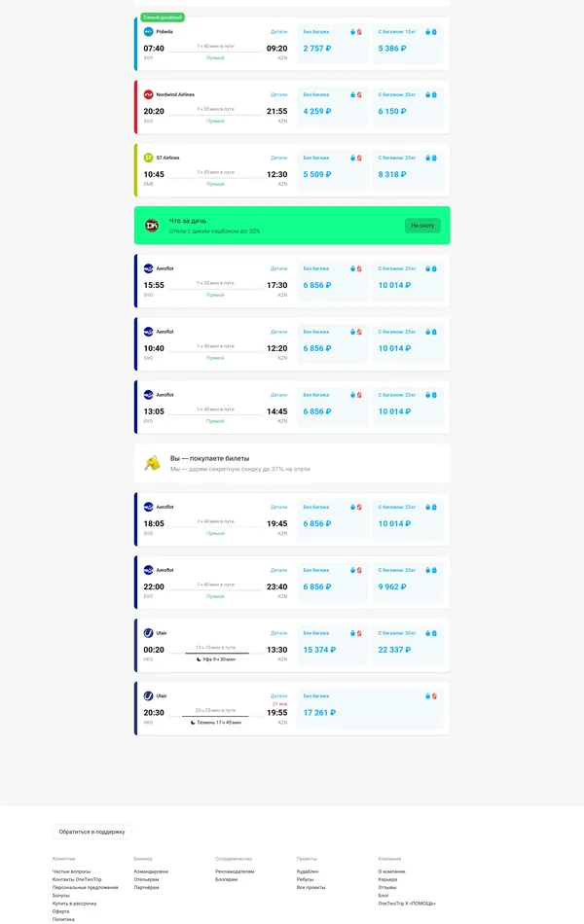Click the Aeroflot logo on the 15:55 flight
Screen dimensions: 584x924
point(148,268)
